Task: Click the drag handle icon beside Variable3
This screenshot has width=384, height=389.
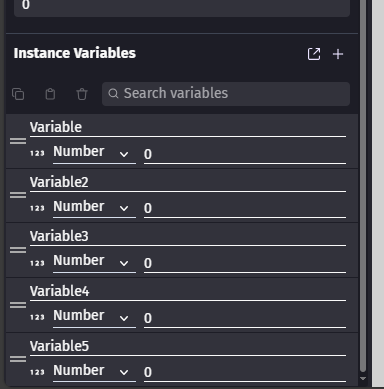Action: [18, 250]
